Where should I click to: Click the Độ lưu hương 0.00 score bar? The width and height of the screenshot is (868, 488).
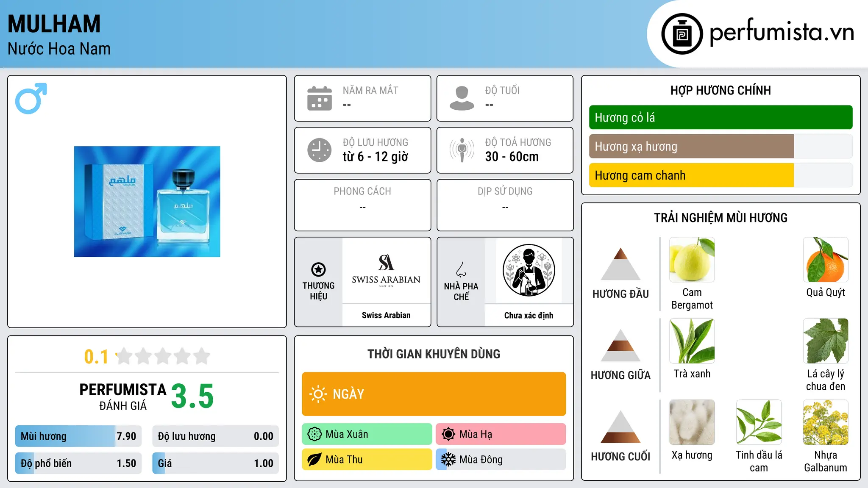[x=215, y=436]
